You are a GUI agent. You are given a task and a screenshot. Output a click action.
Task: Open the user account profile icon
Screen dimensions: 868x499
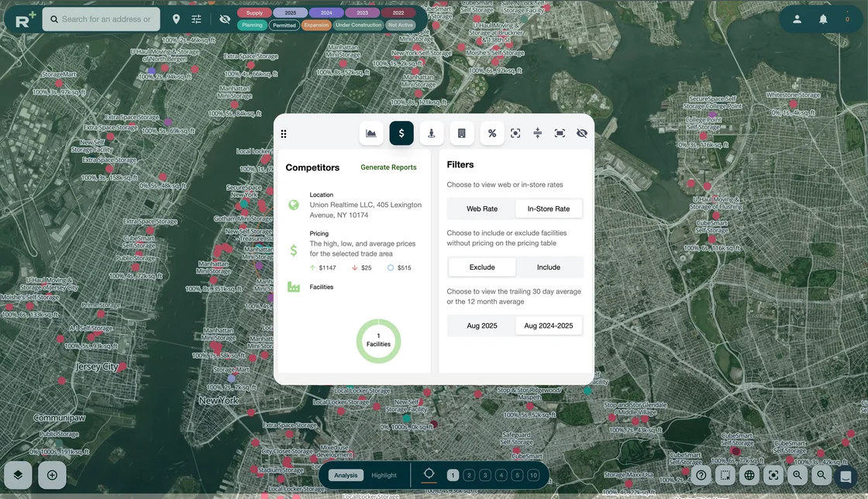coord(797,19)
